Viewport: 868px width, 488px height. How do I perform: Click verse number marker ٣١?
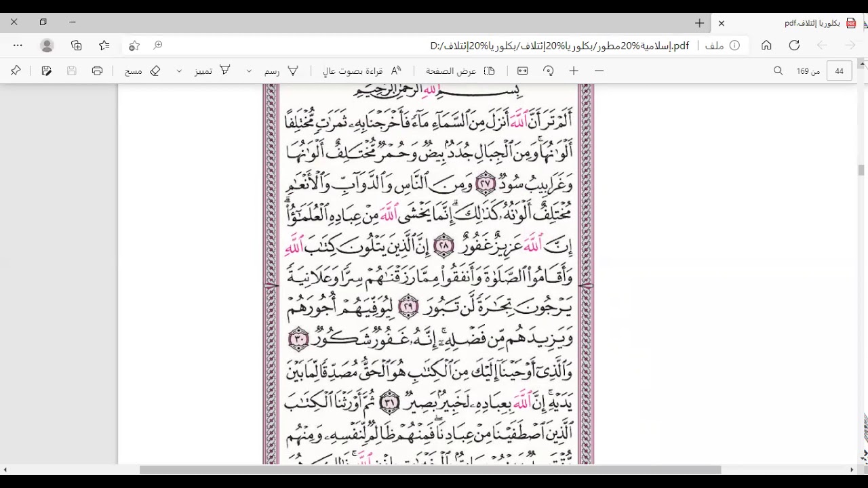tap(390, 402)
